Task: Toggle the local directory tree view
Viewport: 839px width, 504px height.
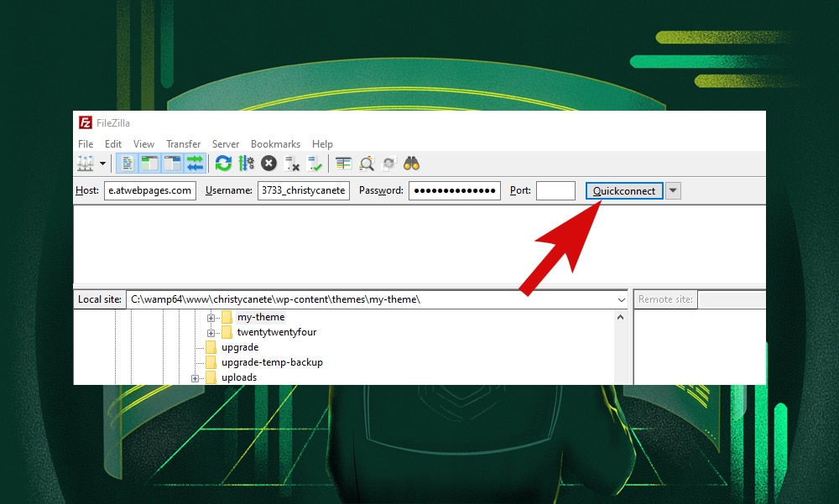Action: [x=149, y=164]
